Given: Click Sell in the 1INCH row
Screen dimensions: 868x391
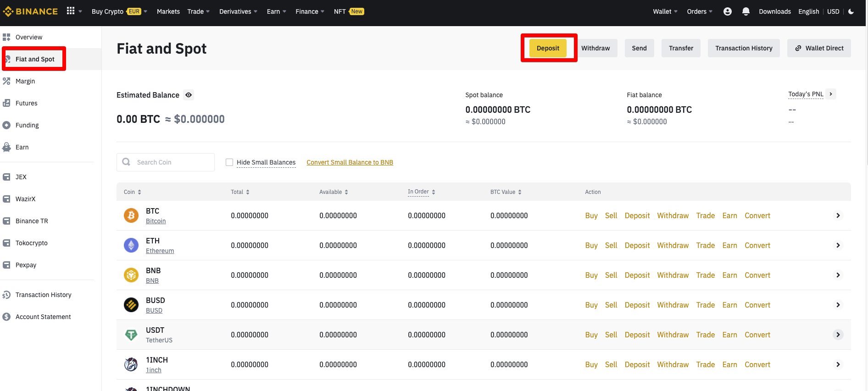Looking at the screenshot, I should tap(611, 364).
